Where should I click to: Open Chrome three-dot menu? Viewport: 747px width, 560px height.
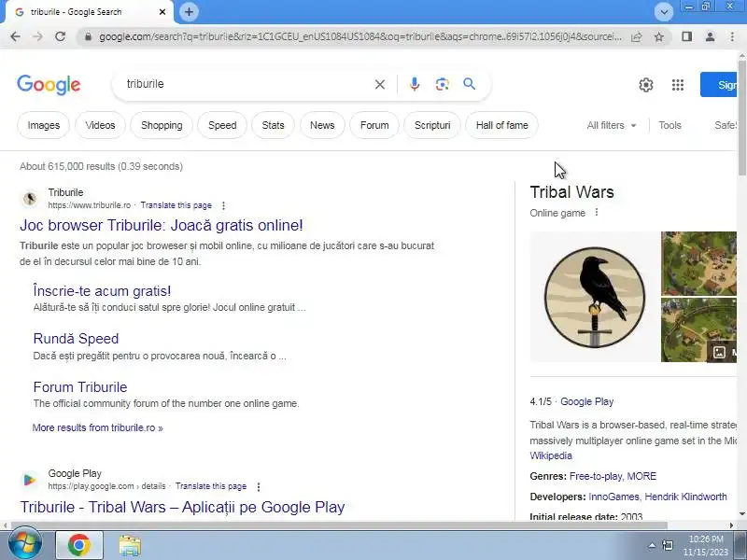[732, 36]
